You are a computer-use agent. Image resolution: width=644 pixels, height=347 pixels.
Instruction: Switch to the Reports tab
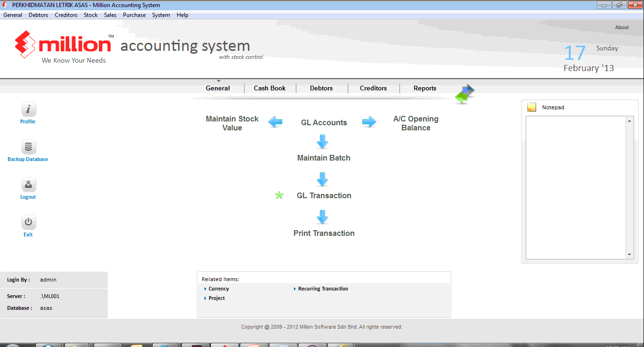pyautogui.click(x=424, y=88)
